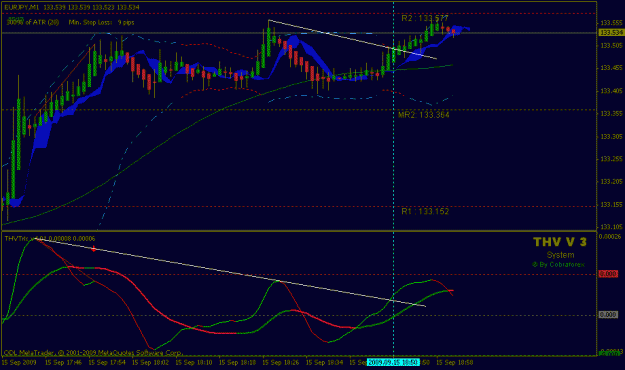The height and width of the screenshot is (370, 625).
Task: Click the 133.355 price axis value
Action: click(x=611, y=114)
